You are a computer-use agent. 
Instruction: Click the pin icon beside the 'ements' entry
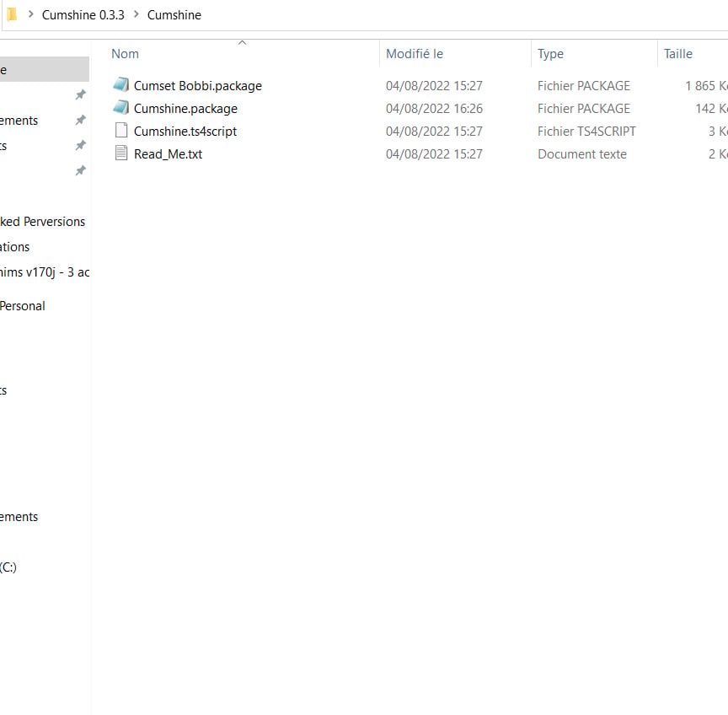click(81, 121)
